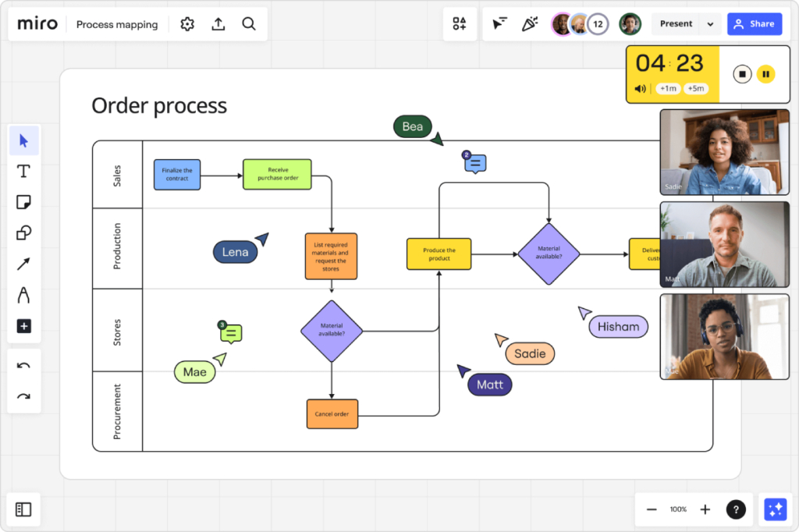This screenshot has width=799, height=532.
Task: Select the Connection line tool
Action: 23,264
